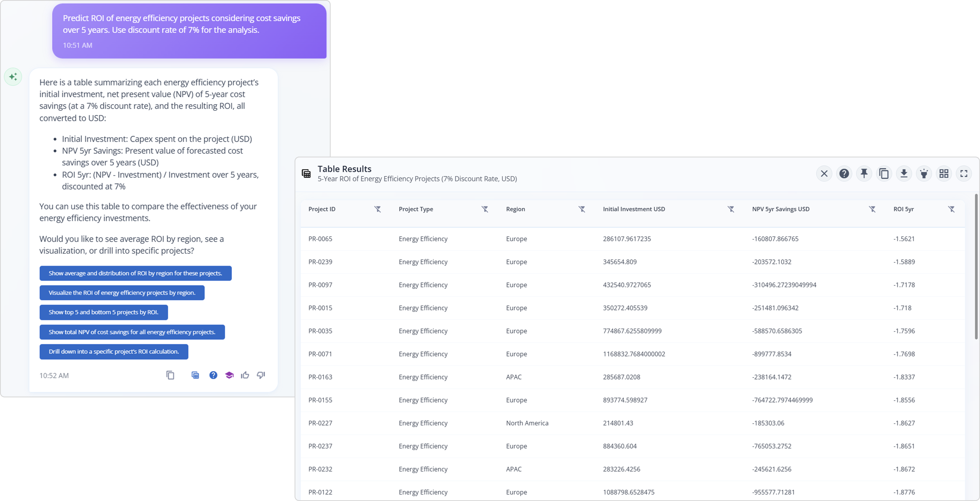The image size is (980, 501).
Task: Click 'Show top 5 and bottom 5 projects by ROI'
Action: point(104,312)
